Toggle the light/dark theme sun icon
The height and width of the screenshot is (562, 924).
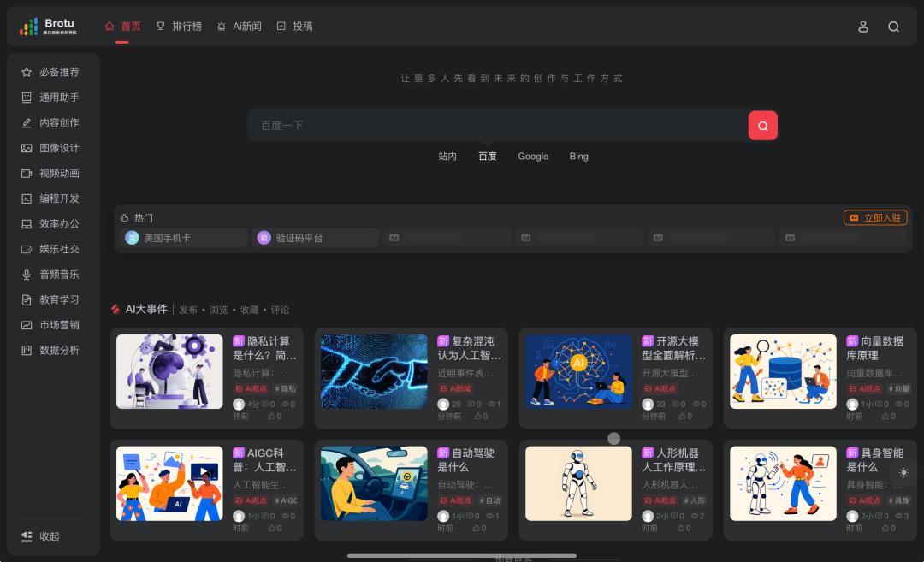pyautogui.click(x=904, y=472)
